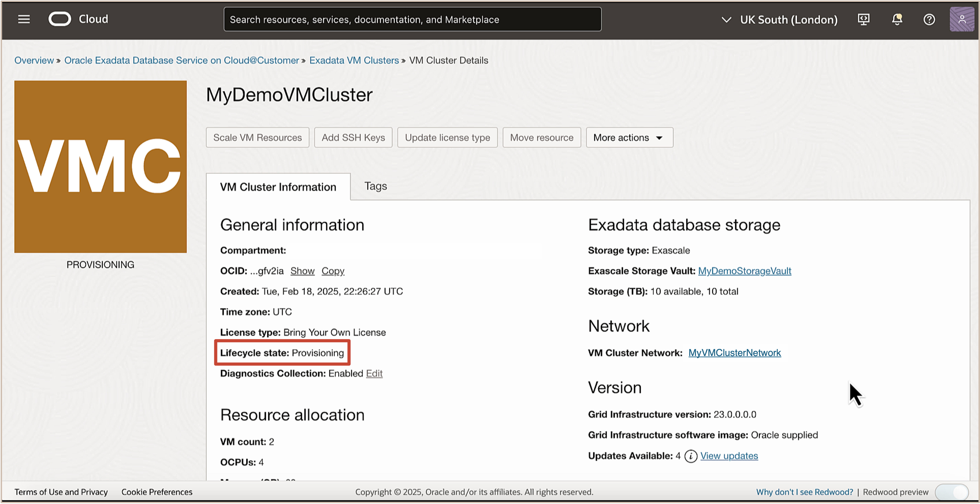980x504 pixels.
Task: Toggle the Redwood preview switch
Action: (952, 492)
